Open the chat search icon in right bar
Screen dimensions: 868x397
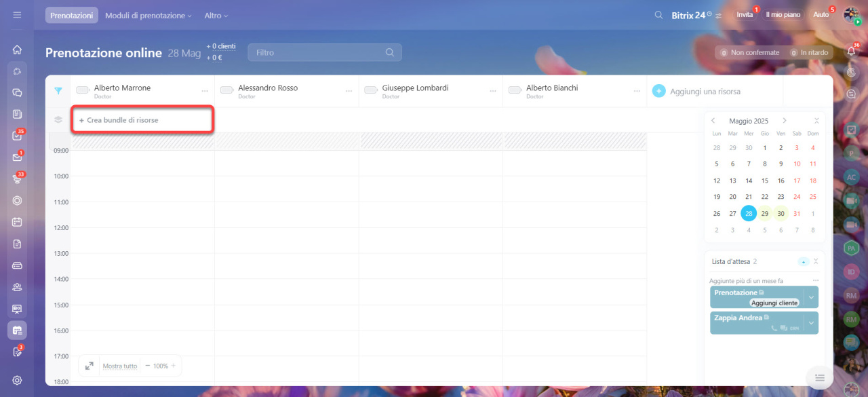click(x=852, y=94)
